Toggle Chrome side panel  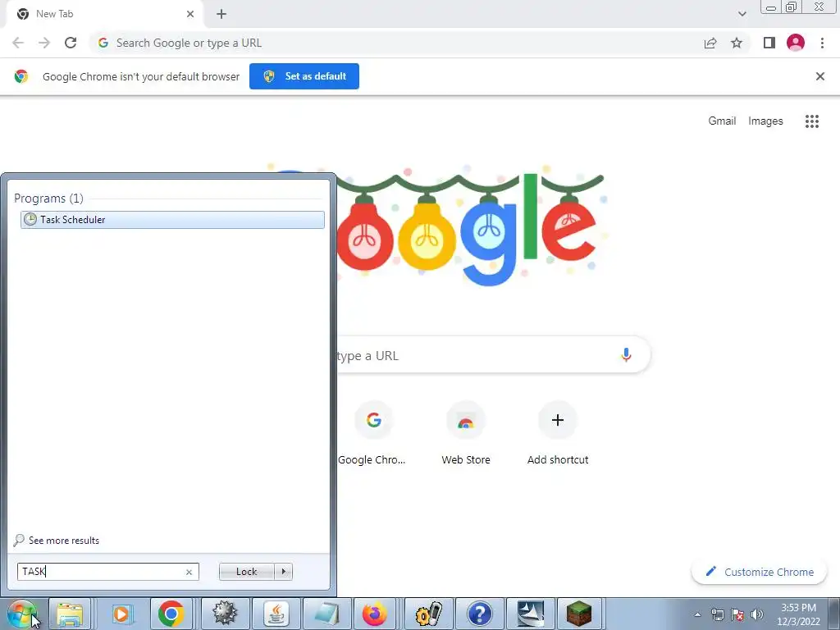tap(769, 43)
